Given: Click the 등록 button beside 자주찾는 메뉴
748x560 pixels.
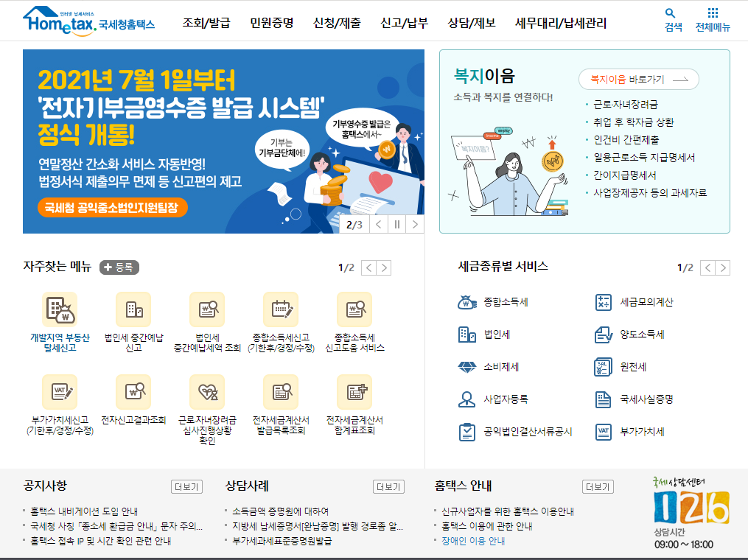Looking at the screenshot, I should click(x=119, y=267).
